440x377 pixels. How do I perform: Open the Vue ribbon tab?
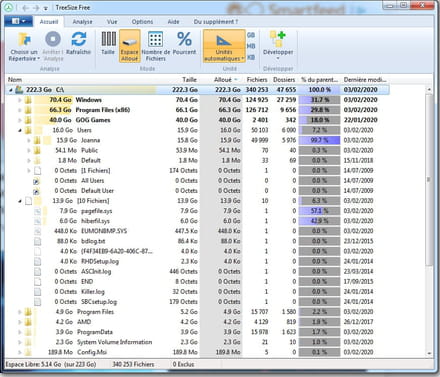click(x=112, y=22)
